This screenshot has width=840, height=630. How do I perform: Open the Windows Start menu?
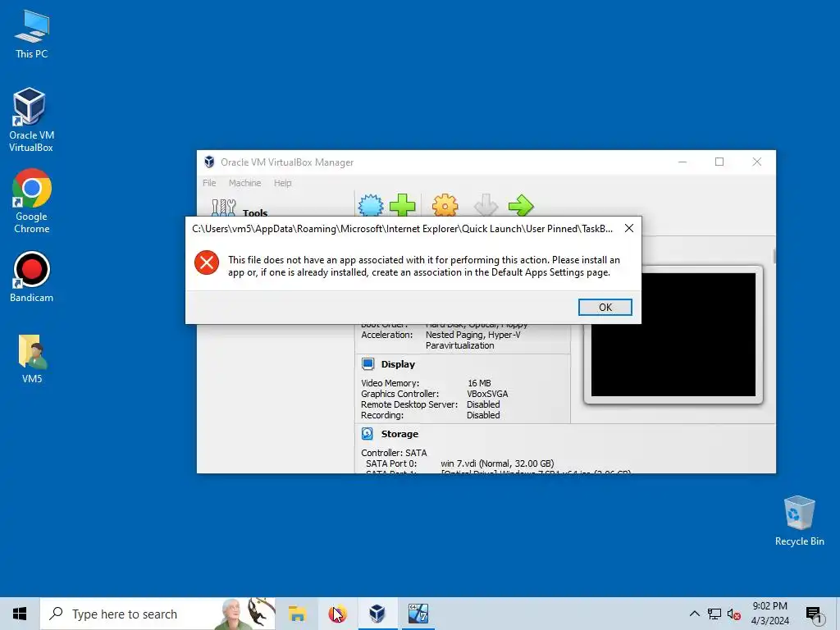[20, 614]
